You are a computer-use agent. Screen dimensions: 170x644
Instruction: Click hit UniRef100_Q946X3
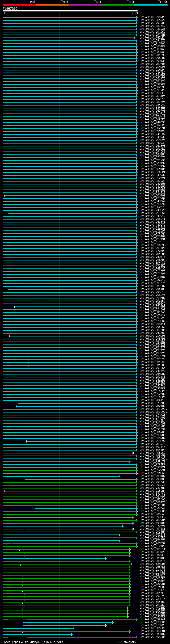tap(152, 40)
